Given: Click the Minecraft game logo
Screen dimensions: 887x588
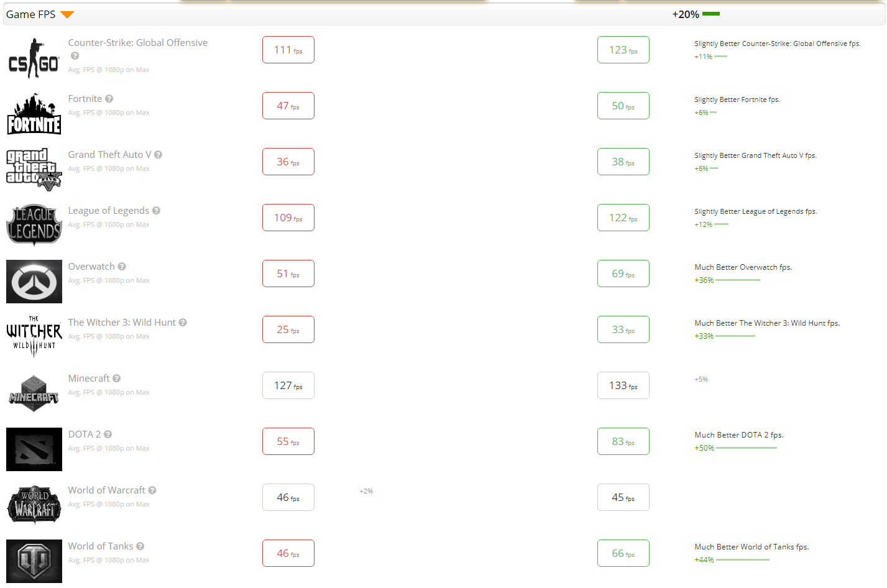Looking at the screenshot, I should click(34, 393).
